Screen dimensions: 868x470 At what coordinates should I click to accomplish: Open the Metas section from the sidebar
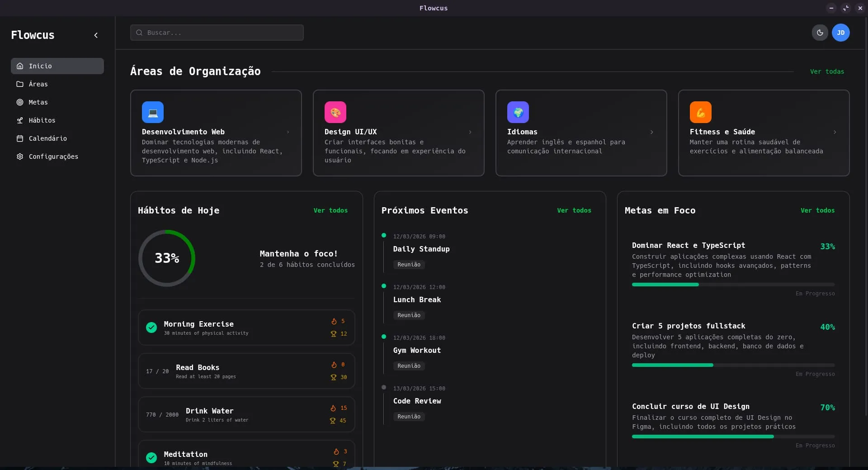click(38, 102)
